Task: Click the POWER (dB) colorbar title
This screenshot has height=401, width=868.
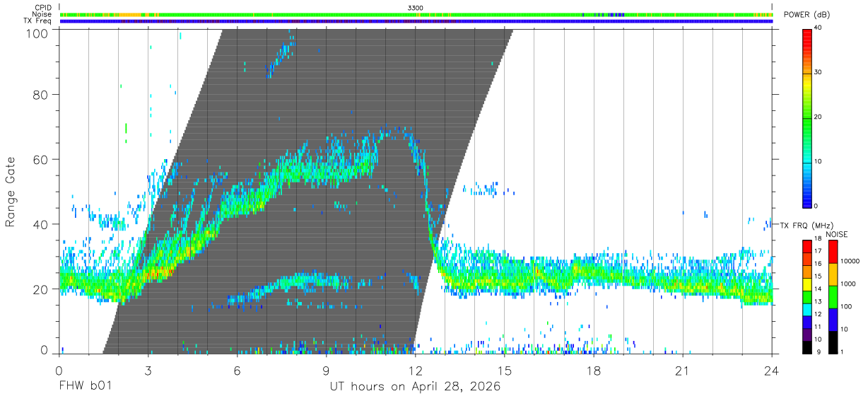Action: (806, 16)
